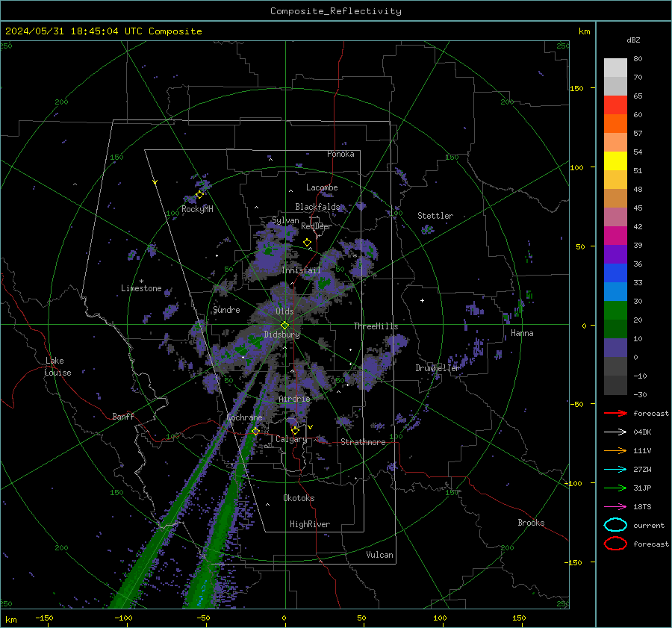The height and width of the screenshot is (628, 672).
Task: Click the Sylvan label
Action: click(x=285, y=220)
